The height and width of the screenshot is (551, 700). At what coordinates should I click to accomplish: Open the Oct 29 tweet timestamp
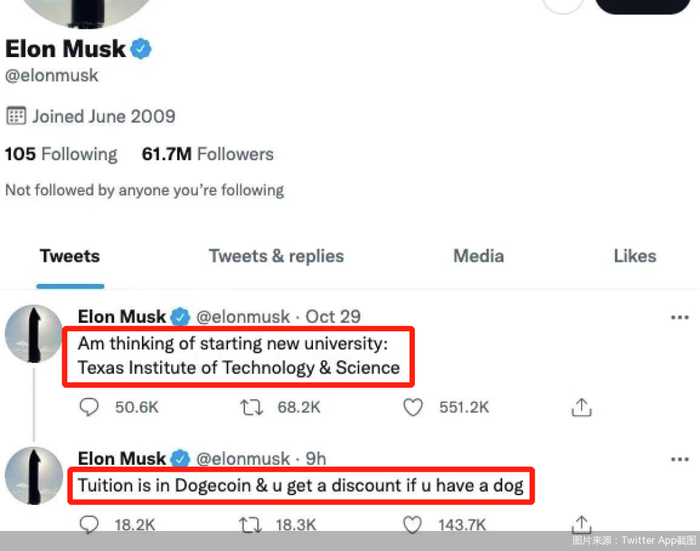point(333,317)
